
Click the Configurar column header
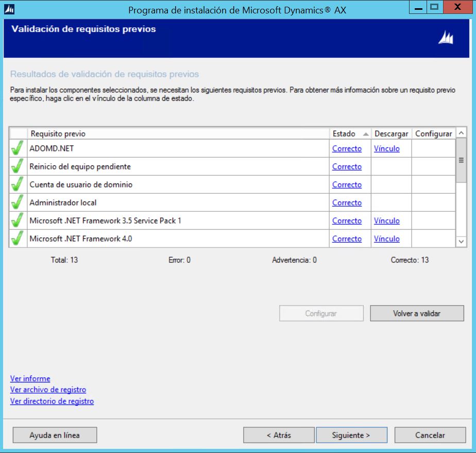(434, 133)
